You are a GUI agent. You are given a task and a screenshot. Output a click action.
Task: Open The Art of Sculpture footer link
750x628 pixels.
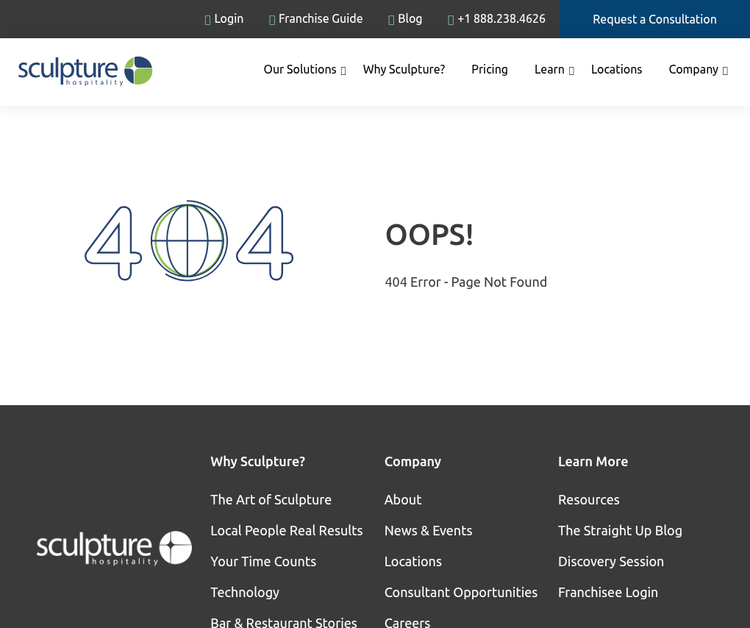271,499
